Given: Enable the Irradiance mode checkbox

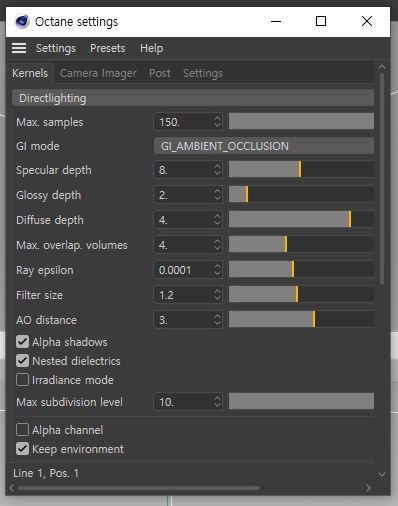Looking at the screenshot, I should pos(22,380).
